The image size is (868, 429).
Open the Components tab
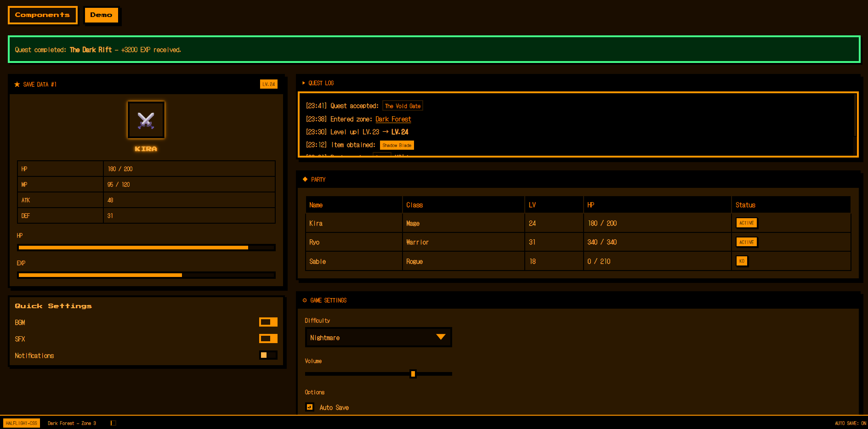[42, 15]
